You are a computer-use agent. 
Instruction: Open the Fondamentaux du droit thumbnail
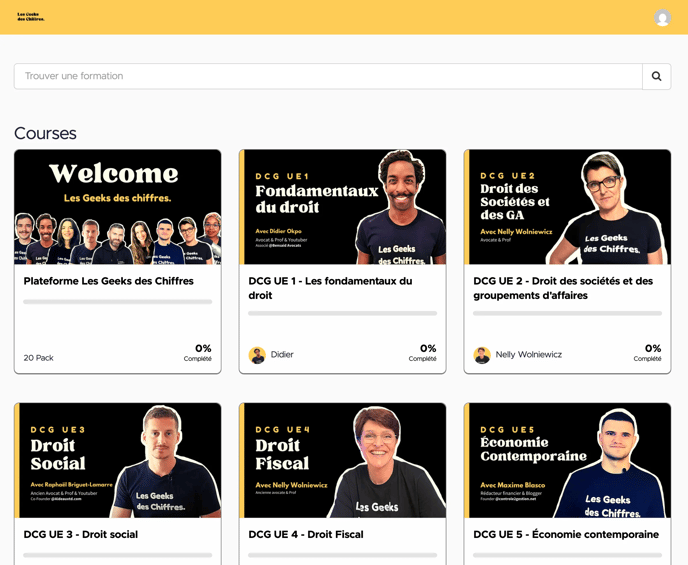coord(342,207)
